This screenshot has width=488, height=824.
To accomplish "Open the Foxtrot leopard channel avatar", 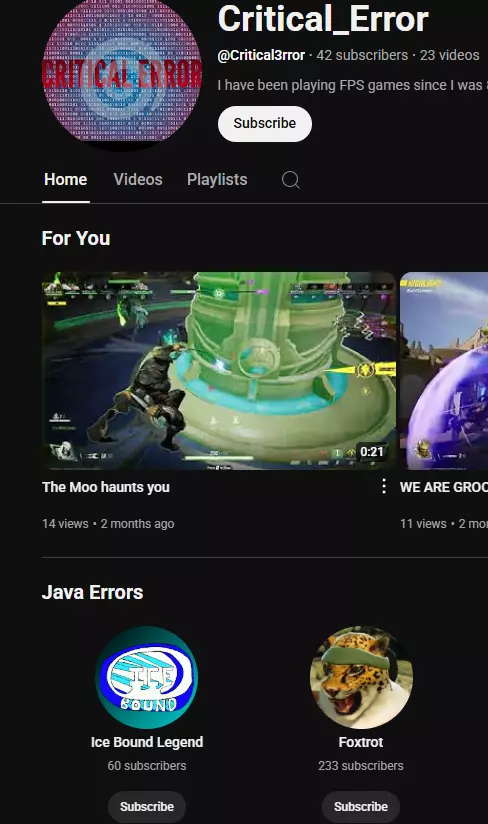I will coord(361,677).
